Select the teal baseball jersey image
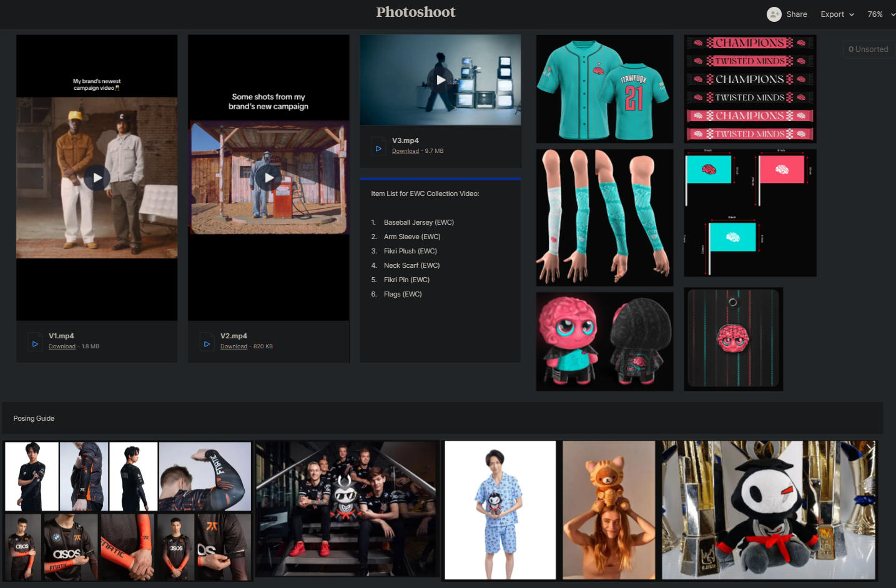 [x=604, y=89]
